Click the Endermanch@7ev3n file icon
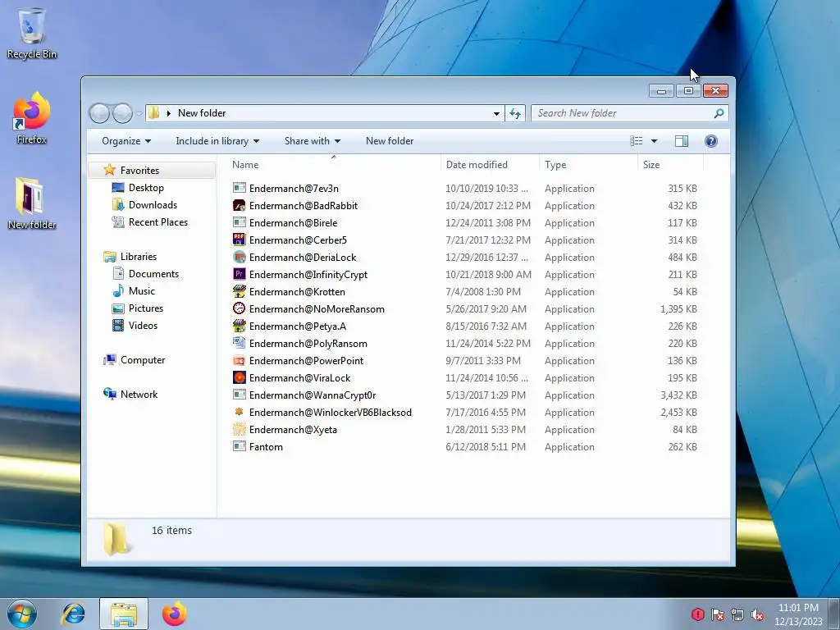 239,189
